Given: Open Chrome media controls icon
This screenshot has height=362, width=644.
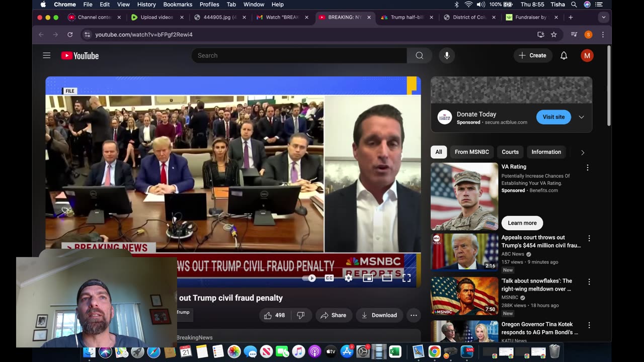Looking at the screenshot, I should click(x=574, y=35).
